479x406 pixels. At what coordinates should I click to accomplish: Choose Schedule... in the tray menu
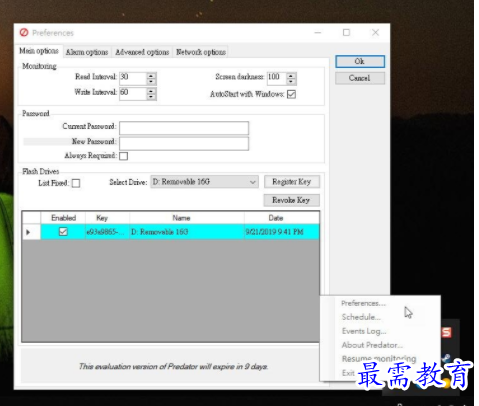pyautogui.click(x=361, y=317)
